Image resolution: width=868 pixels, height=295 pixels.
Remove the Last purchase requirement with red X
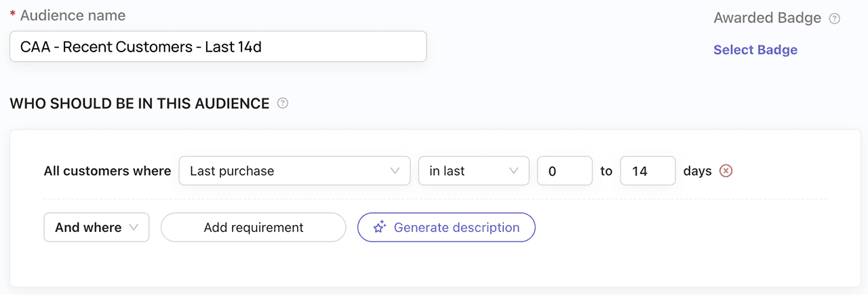pyautogui.click(x=726, y=171)
